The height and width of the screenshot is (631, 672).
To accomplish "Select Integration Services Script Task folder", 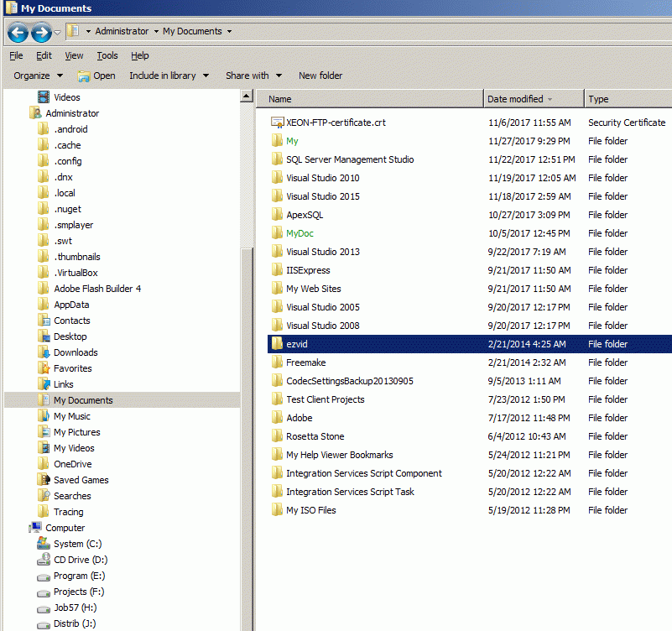I will pyautogui.click(x=343, y=491).
